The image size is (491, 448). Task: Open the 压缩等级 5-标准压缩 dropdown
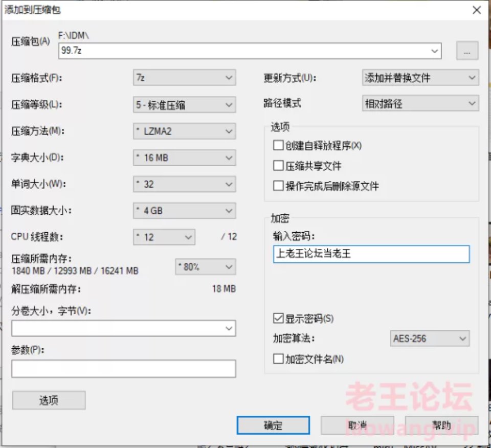tap(185, 104)
